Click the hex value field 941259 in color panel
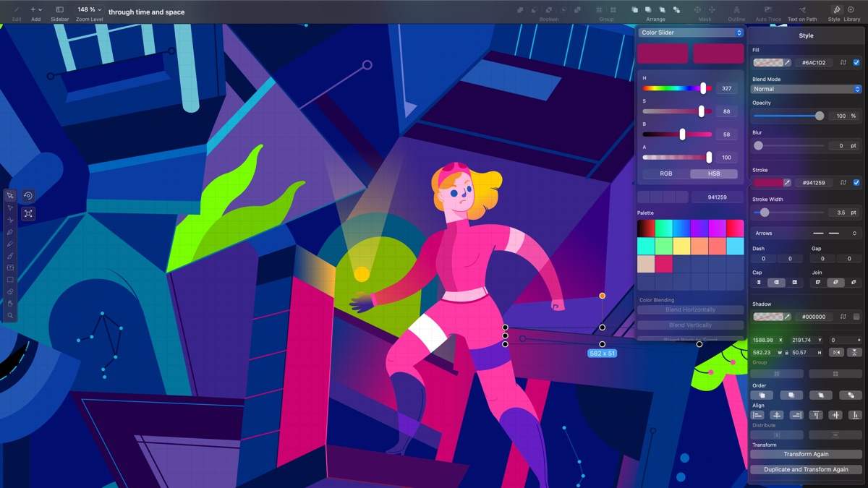868x488 pixels. click(x=717, y=197)
